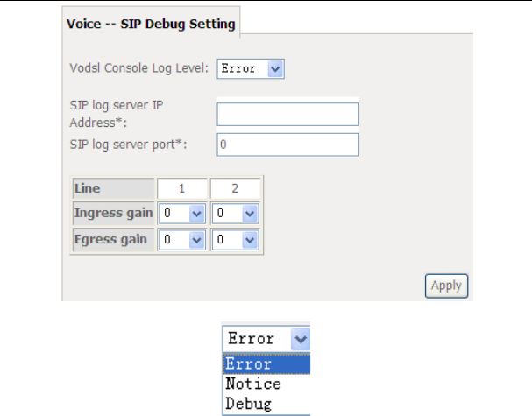Click the Line row header label

pos(89,188)
